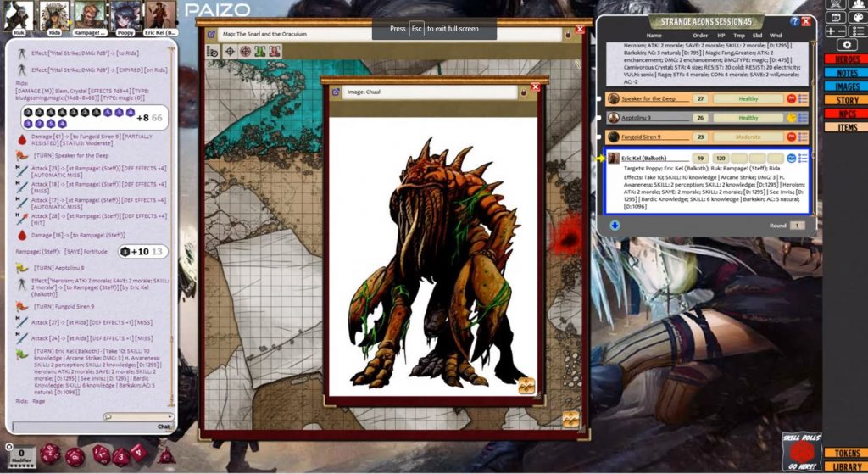Open the color palette icon in sidebar
This screenshot has height=474, width=868.
858,18
